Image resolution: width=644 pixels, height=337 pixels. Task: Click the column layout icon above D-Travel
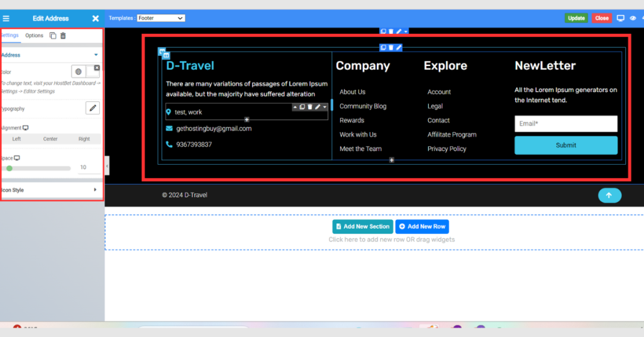point(166,55)
